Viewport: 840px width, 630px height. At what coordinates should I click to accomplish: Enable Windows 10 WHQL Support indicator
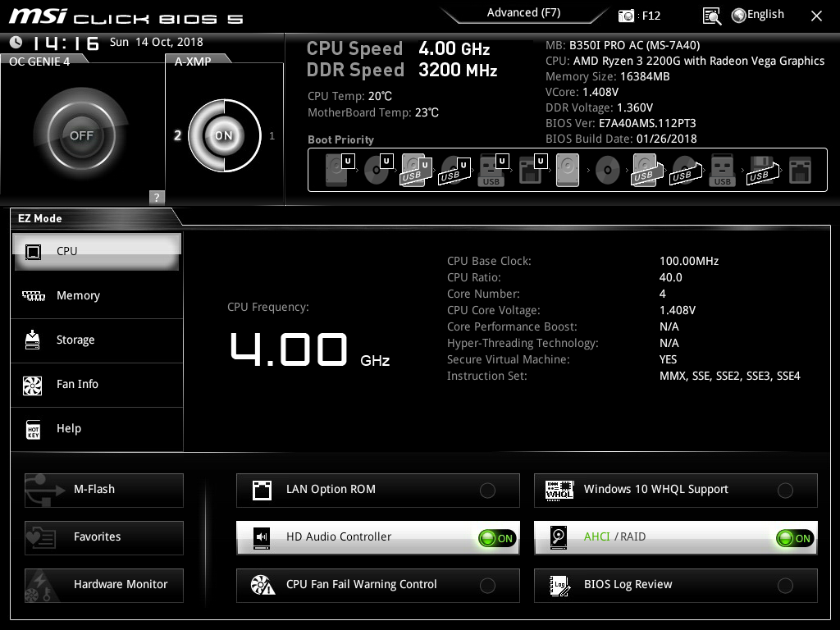(x=785, y=491)
